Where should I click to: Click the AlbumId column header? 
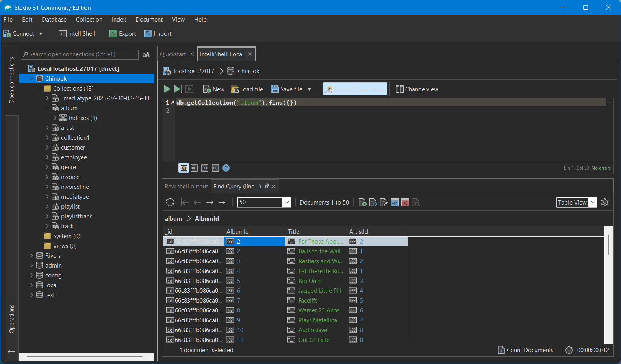[254, 231]
